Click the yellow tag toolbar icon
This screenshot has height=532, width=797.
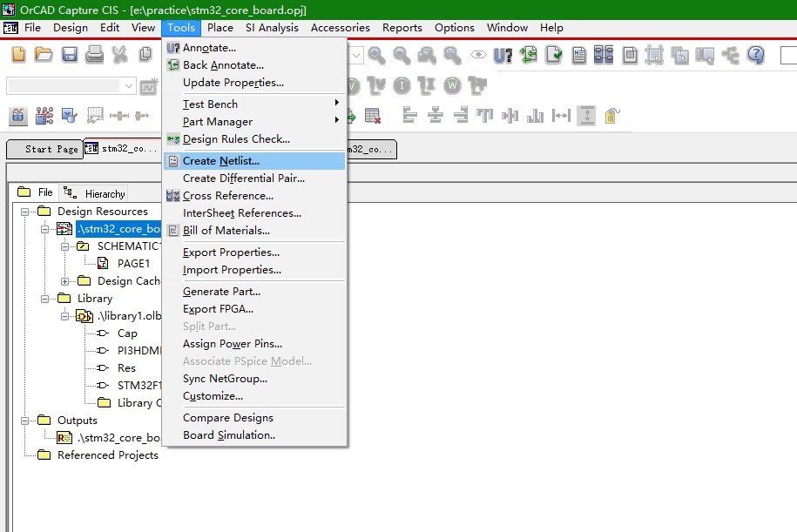pyautogui.click(x=612, y=116)
